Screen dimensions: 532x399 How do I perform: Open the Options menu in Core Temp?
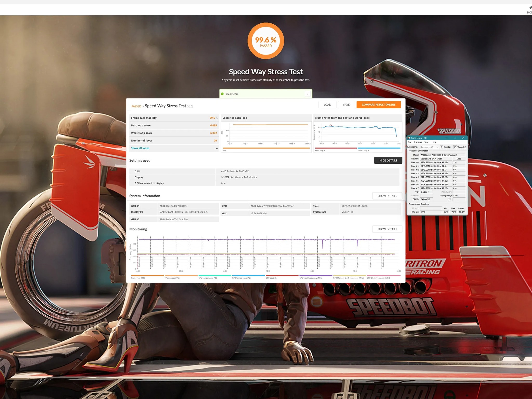click(418, 142)
